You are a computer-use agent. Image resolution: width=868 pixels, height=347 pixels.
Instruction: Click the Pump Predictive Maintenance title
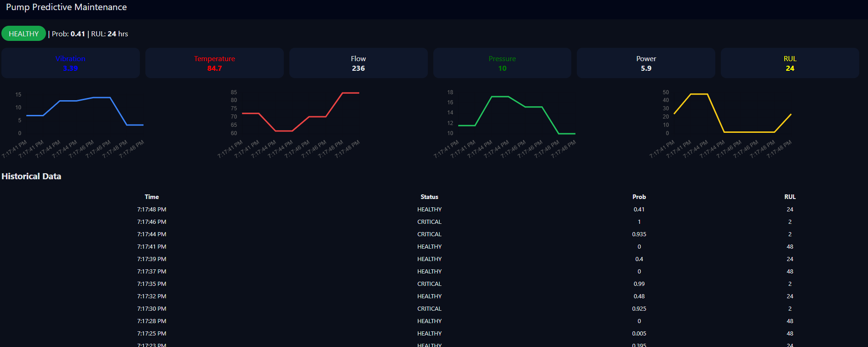point(66,7)
